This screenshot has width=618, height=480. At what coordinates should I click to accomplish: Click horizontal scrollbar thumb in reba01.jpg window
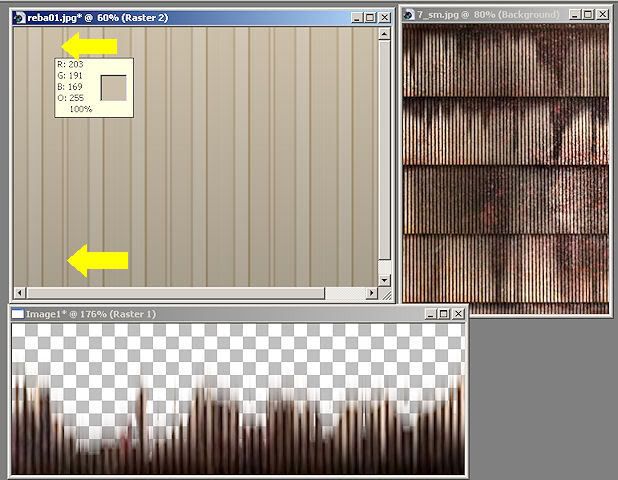pyautogui.click(x=175, y=293)
